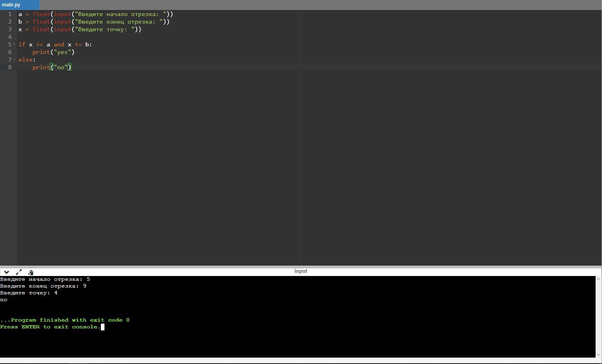Click the print("yes") statement

click(54, 52)
